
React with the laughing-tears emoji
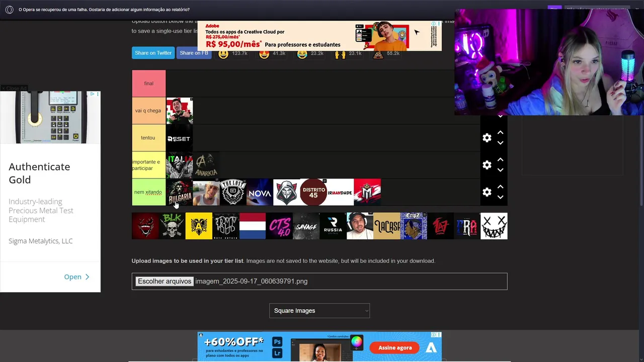pos(302,53)
